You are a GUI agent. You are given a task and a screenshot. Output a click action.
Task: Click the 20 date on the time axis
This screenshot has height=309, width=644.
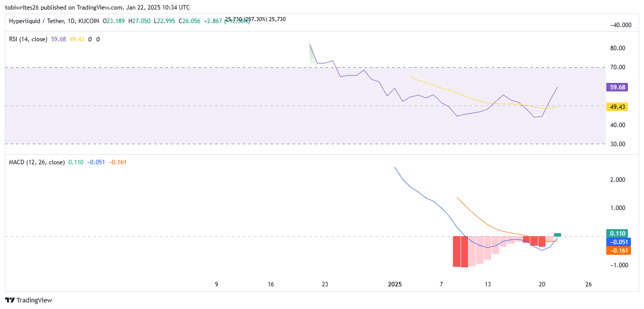pos(542,284)
